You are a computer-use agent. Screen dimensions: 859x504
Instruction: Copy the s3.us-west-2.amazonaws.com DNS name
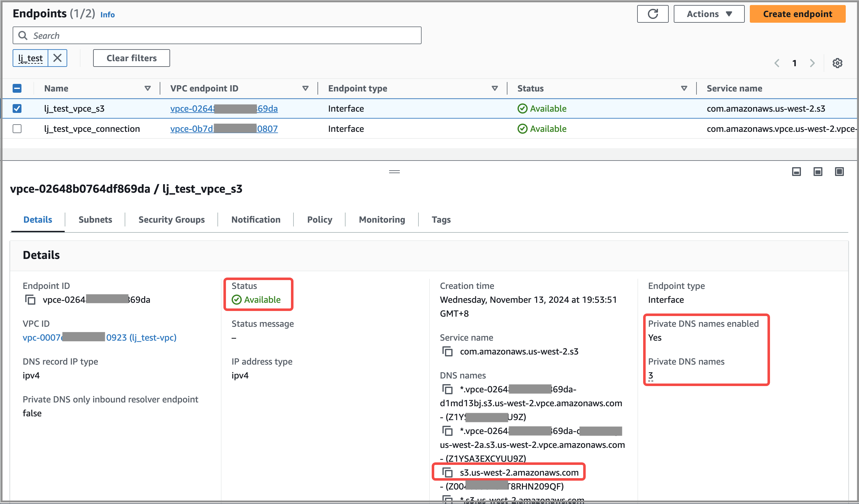tap(447, 472)
